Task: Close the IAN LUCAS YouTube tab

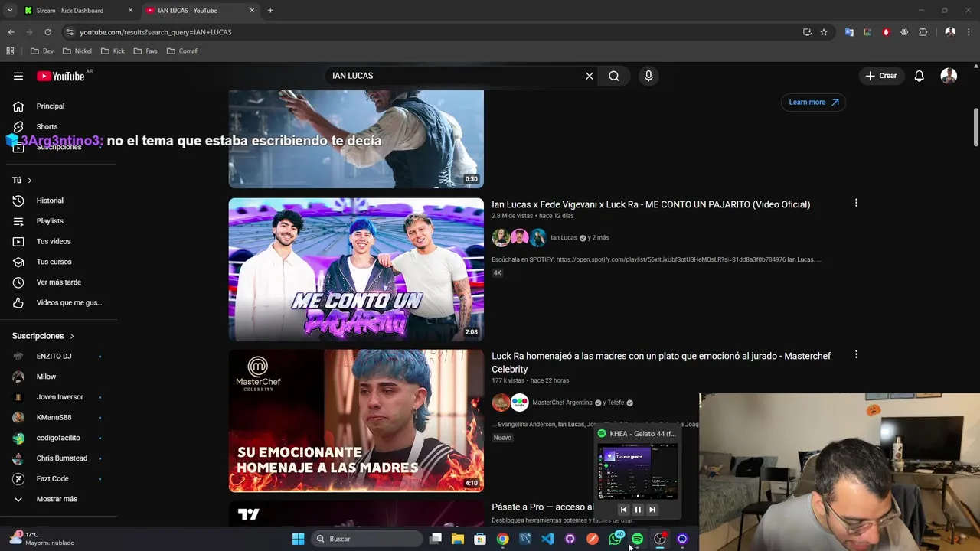Action: [x=252, y=11]
